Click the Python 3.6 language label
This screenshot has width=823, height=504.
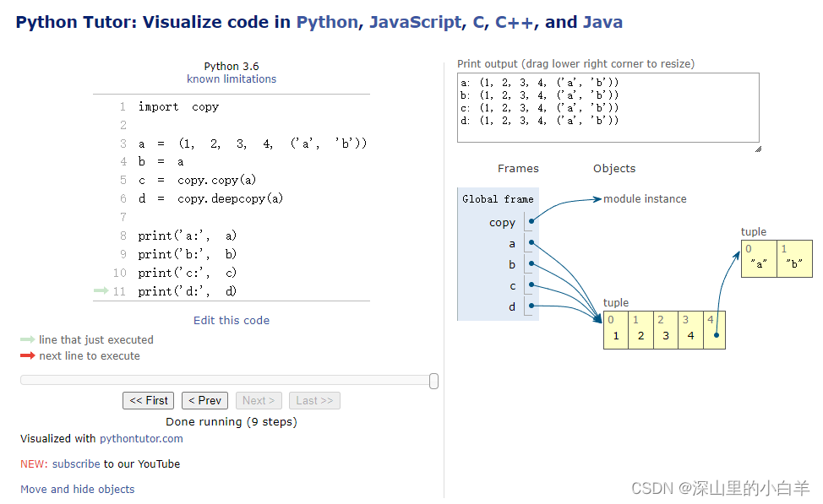232,67
